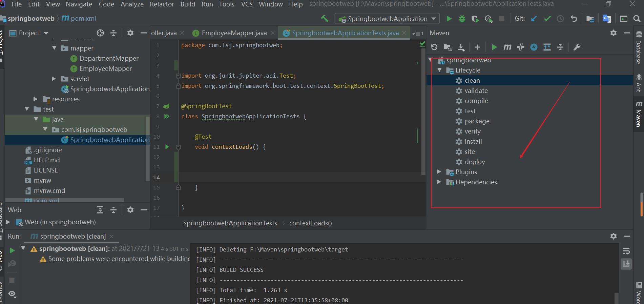
Task: Select the package lifecycle phase
Action: (477, 121)
